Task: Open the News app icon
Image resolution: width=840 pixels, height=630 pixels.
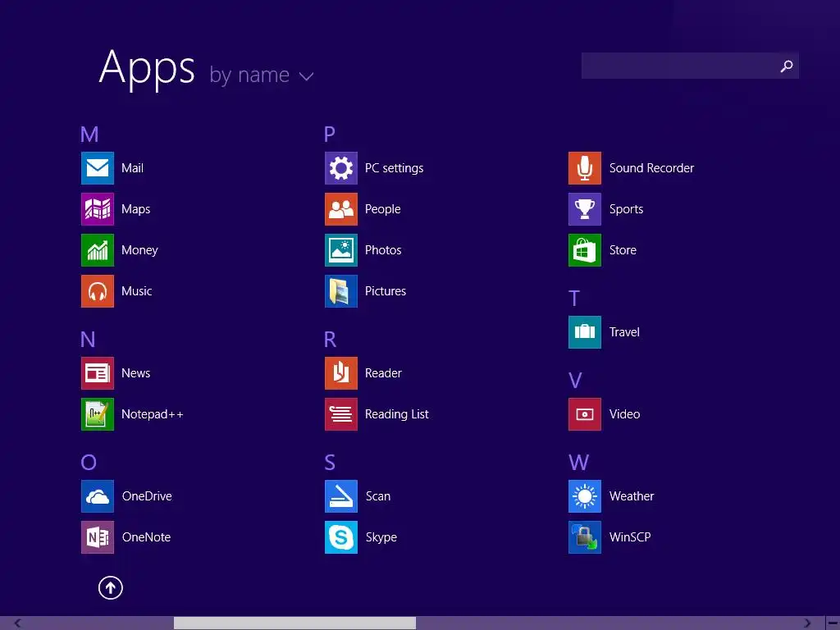Action: point(98,373)
